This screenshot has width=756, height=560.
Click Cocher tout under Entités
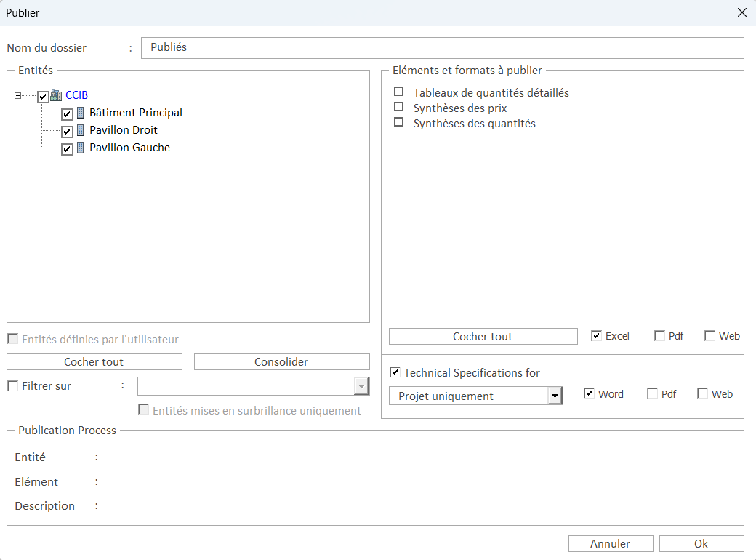tap(94, 361)
